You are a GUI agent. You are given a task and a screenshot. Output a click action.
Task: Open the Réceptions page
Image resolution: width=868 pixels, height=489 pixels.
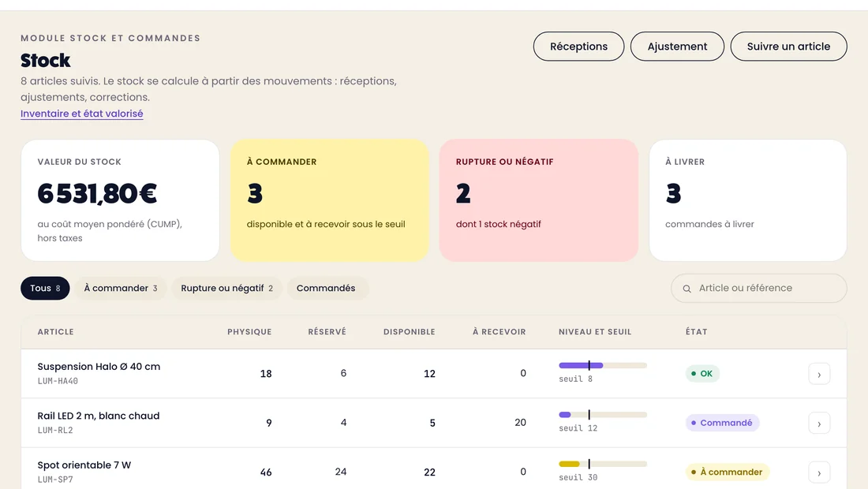tap(578, 47)
